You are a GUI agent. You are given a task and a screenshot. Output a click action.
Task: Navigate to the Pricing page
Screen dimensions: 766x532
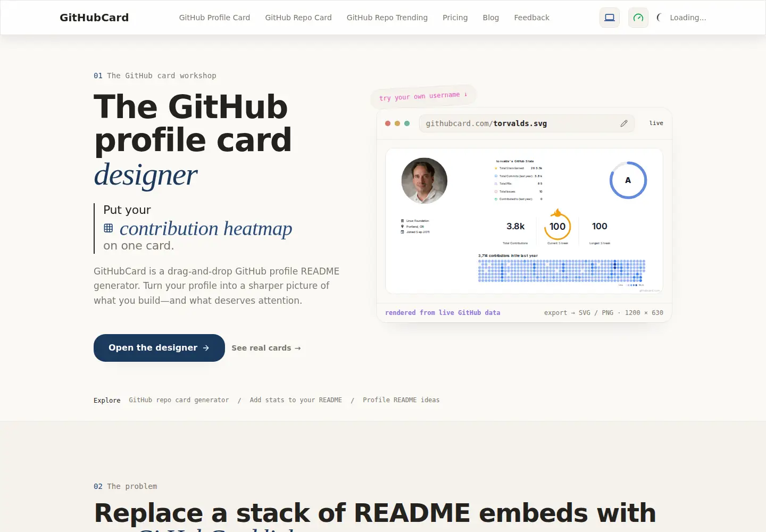click(x=455, y=18)
